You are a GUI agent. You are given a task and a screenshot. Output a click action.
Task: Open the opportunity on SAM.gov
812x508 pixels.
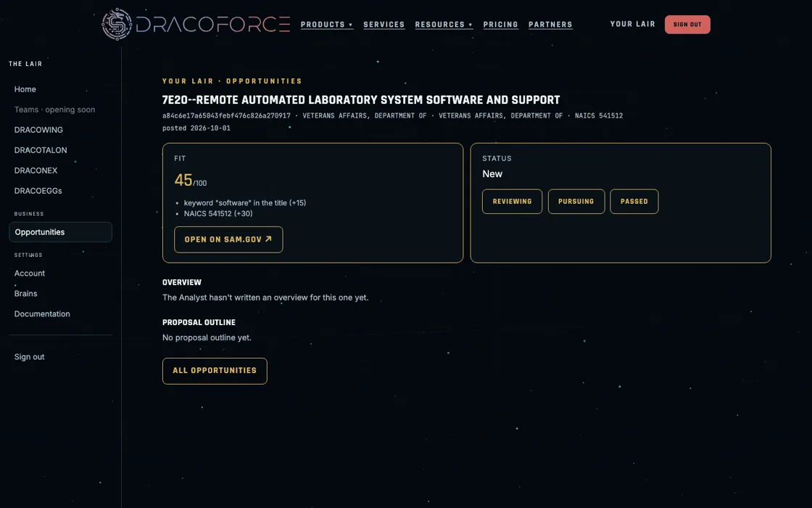pyautogui.click(x=228, y=239)
